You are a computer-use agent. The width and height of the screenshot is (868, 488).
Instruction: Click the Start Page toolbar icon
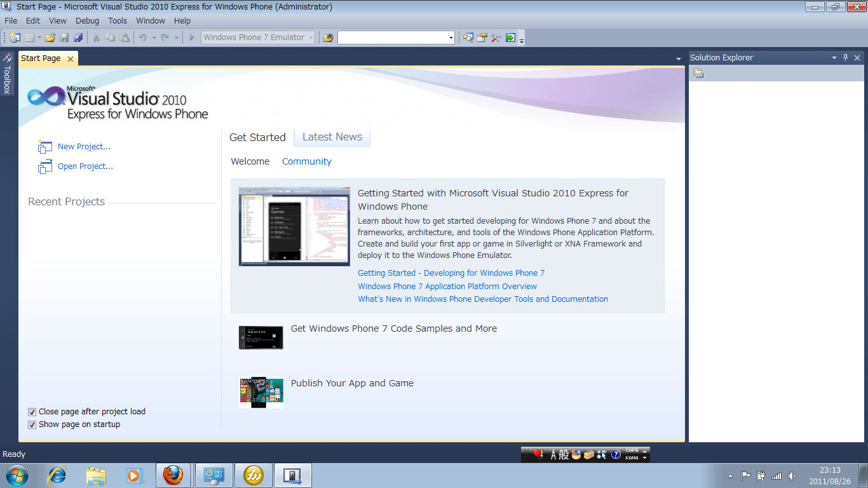[510, 37]
